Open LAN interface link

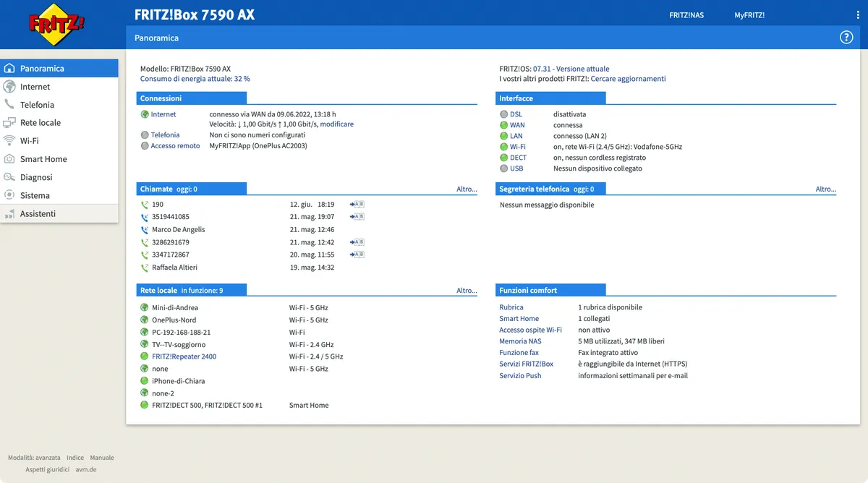pos(516,136)
